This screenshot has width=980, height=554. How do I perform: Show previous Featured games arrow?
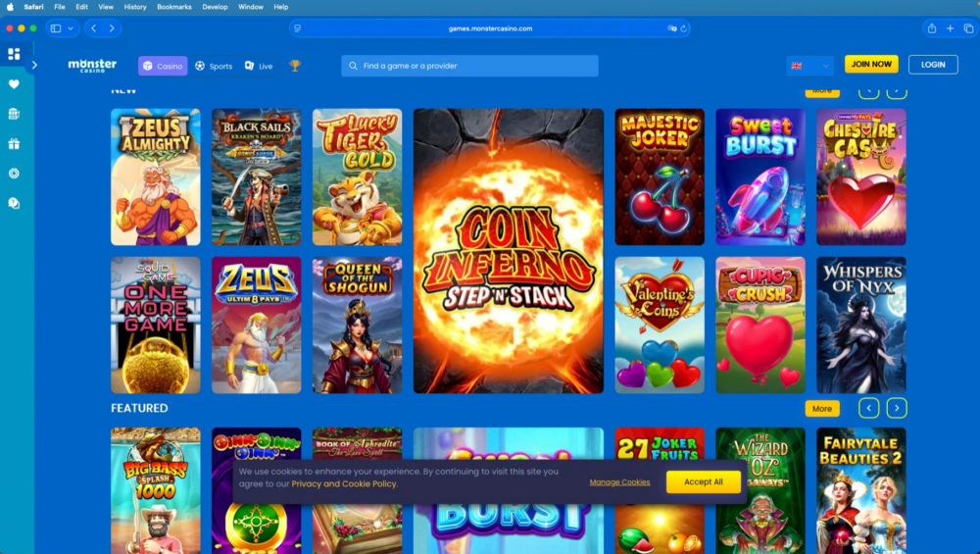(x=868, y=408)
